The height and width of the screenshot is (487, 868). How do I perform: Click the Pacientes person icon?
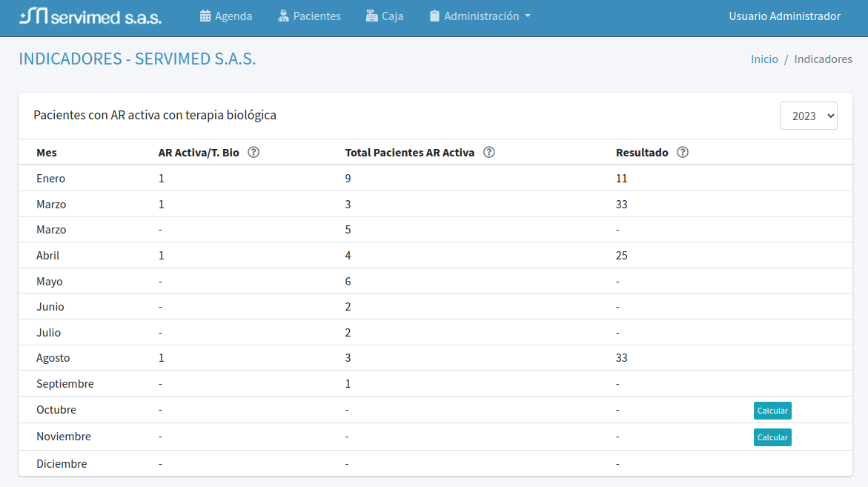283,16
